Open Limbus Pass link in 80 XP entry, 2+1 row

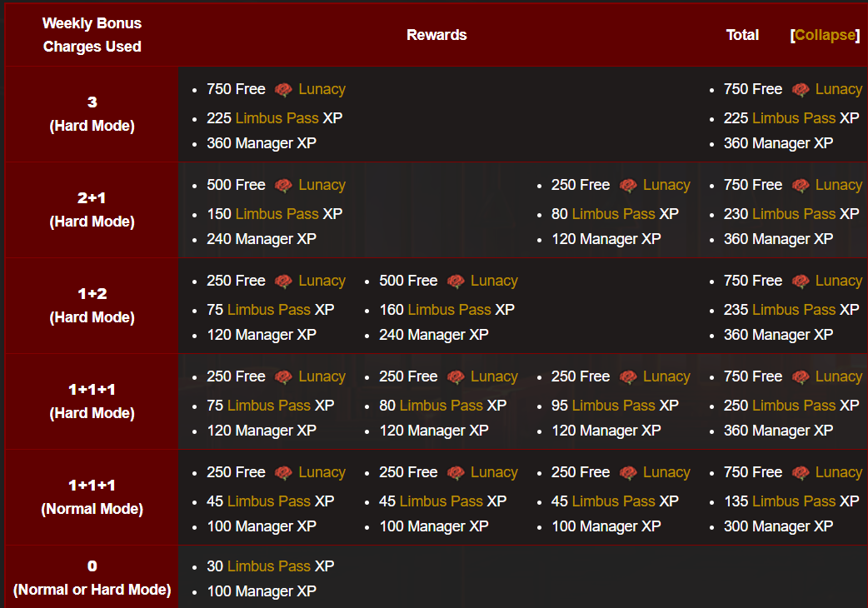click(613, 213)
